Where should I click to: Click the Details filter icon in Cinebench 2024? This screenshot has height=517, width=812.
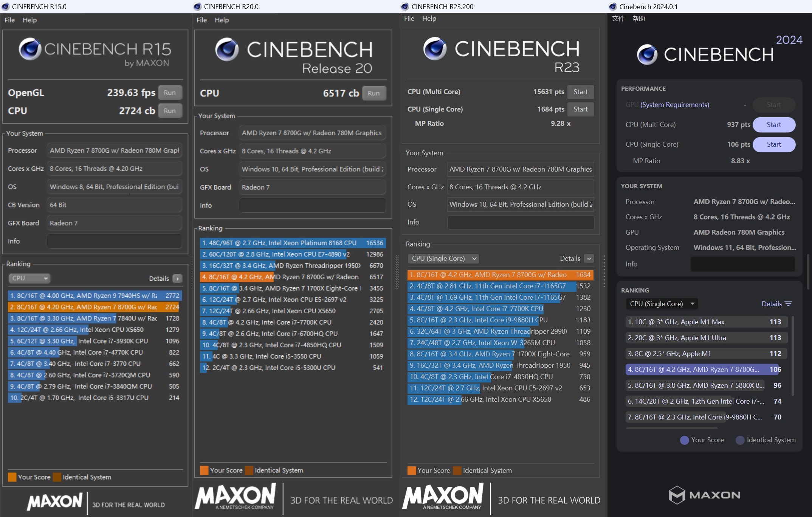point(788,304)
